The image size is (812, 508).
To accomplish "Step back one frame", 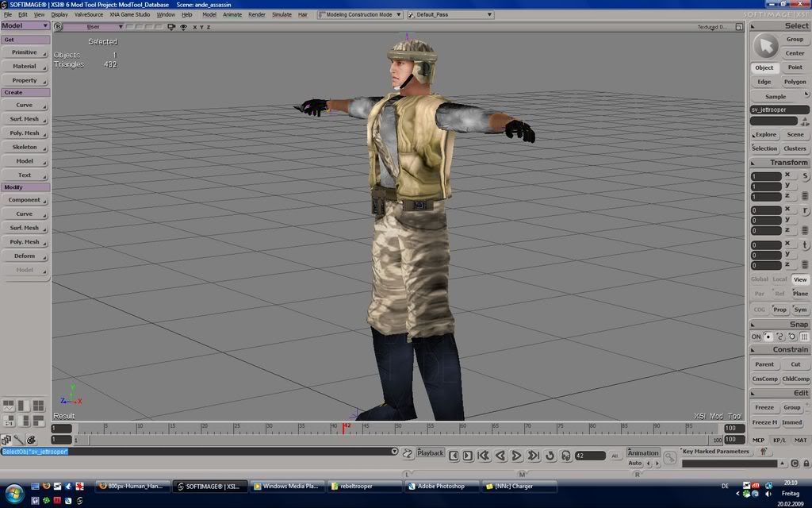I will click(454, 456).
